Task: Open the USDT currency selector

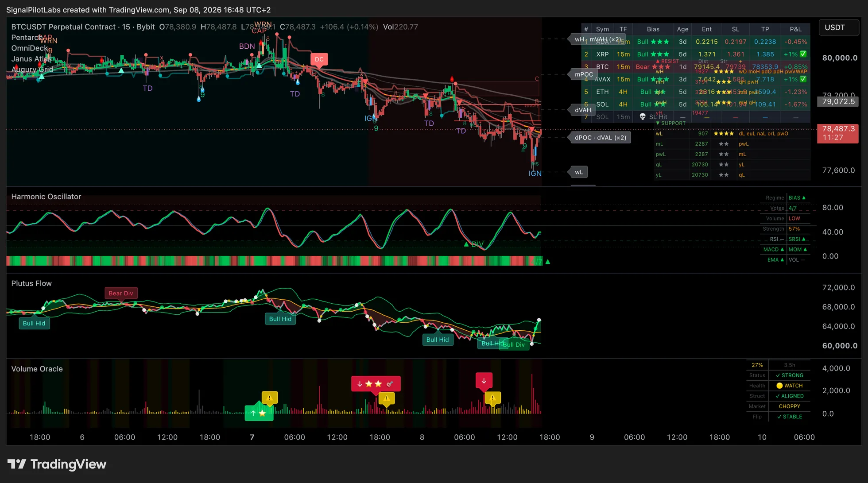Action: (839, 27)
